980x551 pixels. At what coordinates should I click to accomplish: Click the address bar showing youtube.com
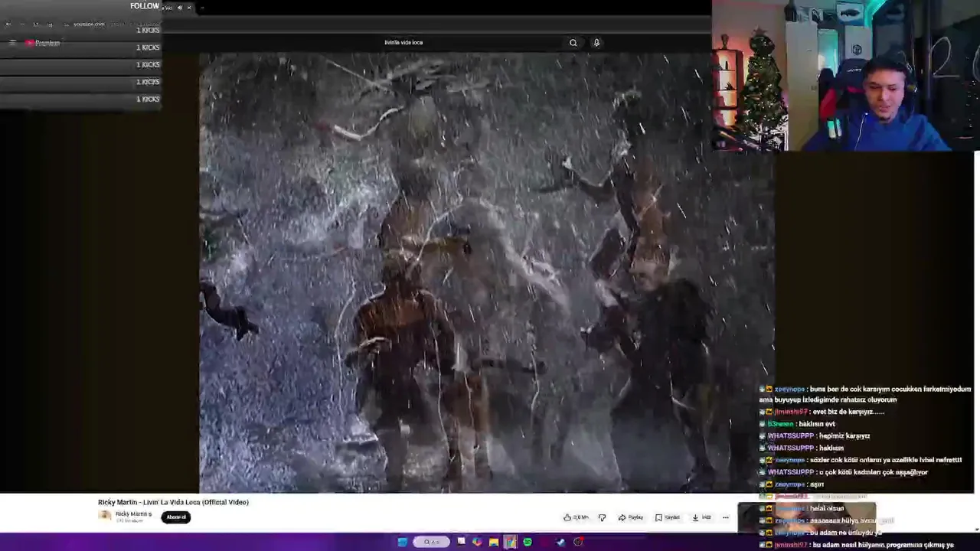click(x=89, y=24)
